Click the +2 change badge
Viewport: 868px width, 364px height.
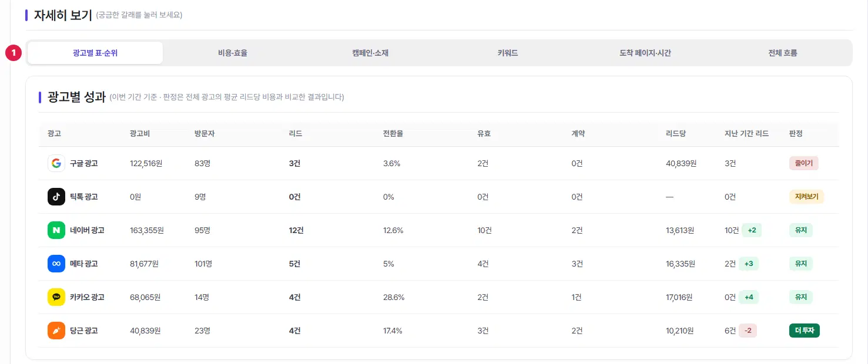coord(752,230)
